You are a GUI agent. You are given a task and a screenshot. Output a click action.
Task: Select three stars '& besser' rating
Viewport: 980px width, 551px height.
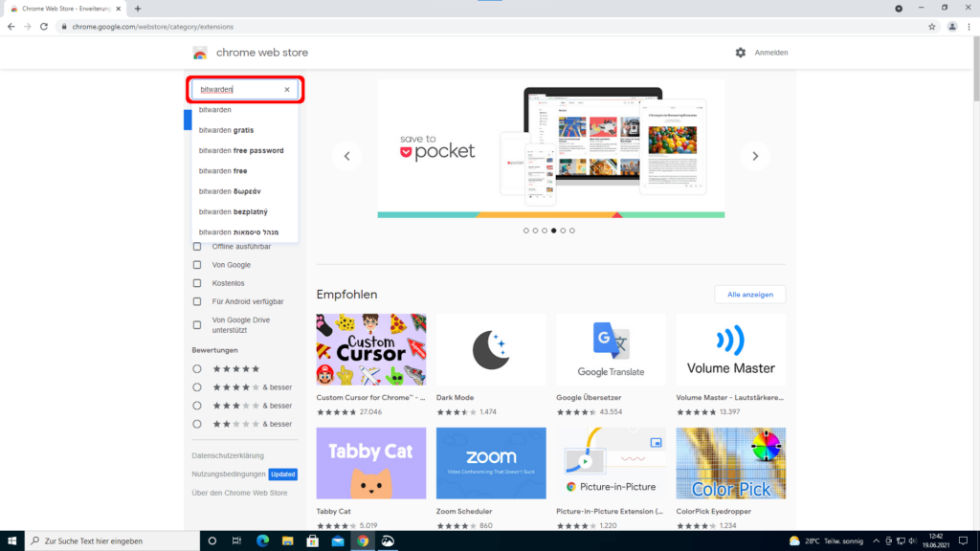click(197, 406)
